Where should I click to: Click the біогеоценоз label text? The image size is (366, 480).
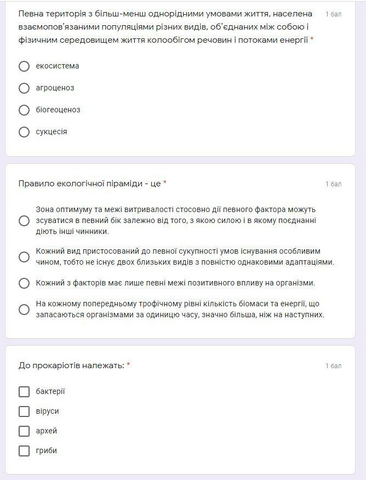point(58,110)
